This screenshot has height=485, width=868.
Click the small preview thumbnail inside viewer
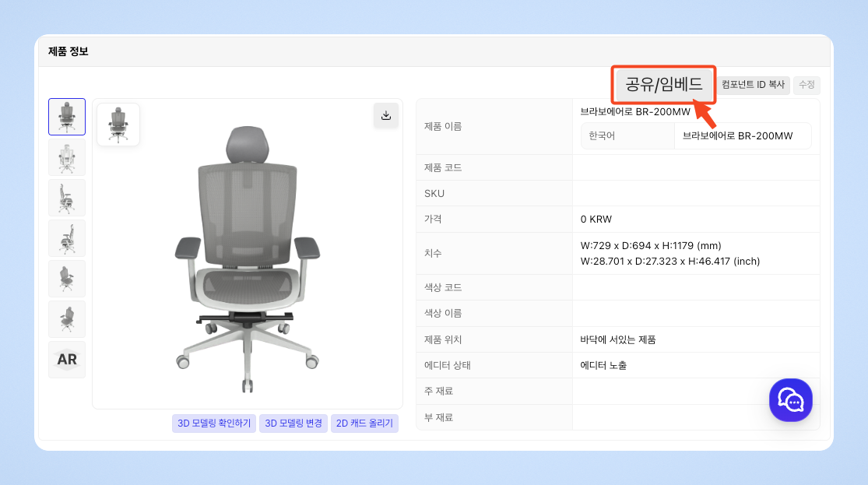pos(118,125)
